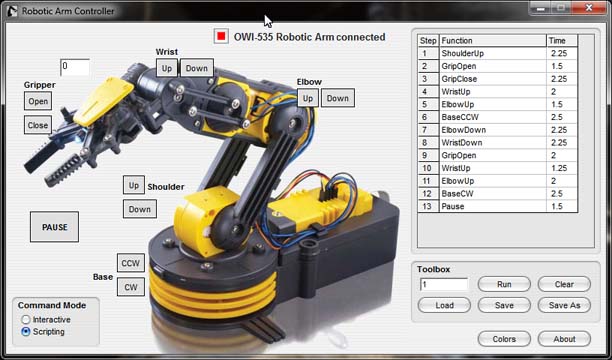Click the Step column header
612x360 pixels.
point(428,41)
